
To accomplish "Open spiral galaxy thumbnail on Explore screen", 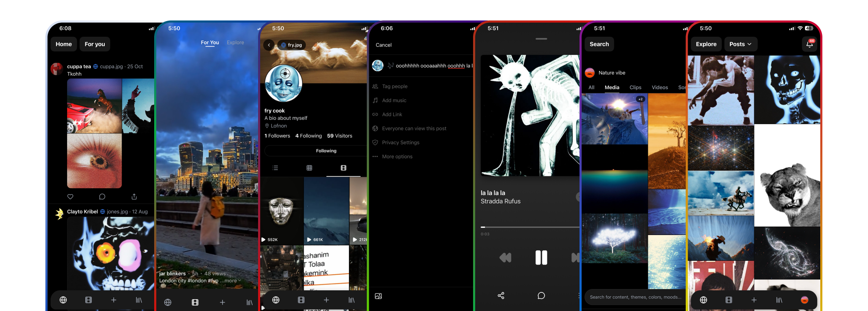I will (x=787, y=253).
